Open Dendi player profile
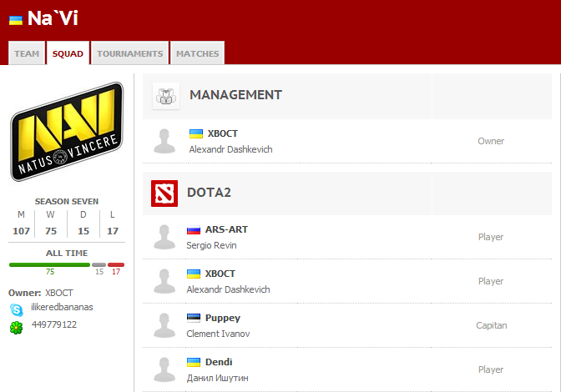561x392 pixels. click(x=219, y=362)
